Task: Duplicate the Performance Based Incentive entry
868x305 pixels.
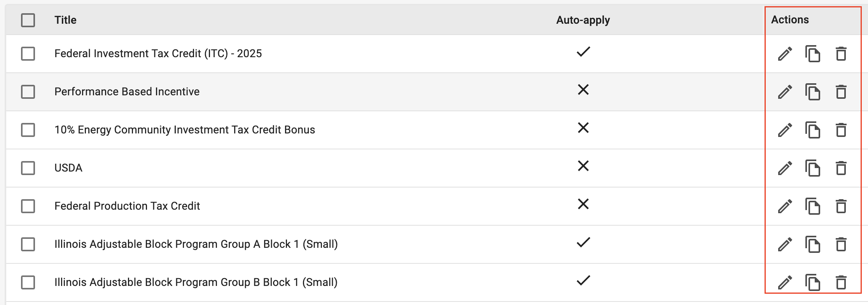Action: coord(813,92)
